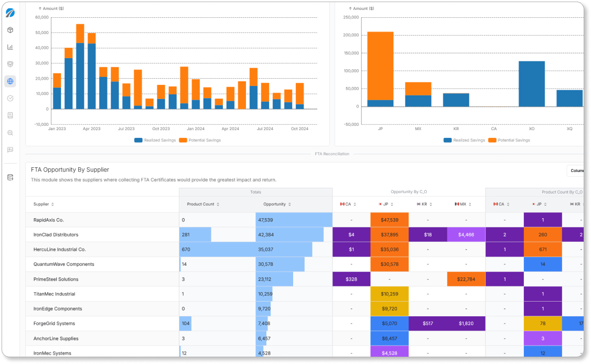
Task: Open the document book sidebar icon
Action: [x=10, y=115]
